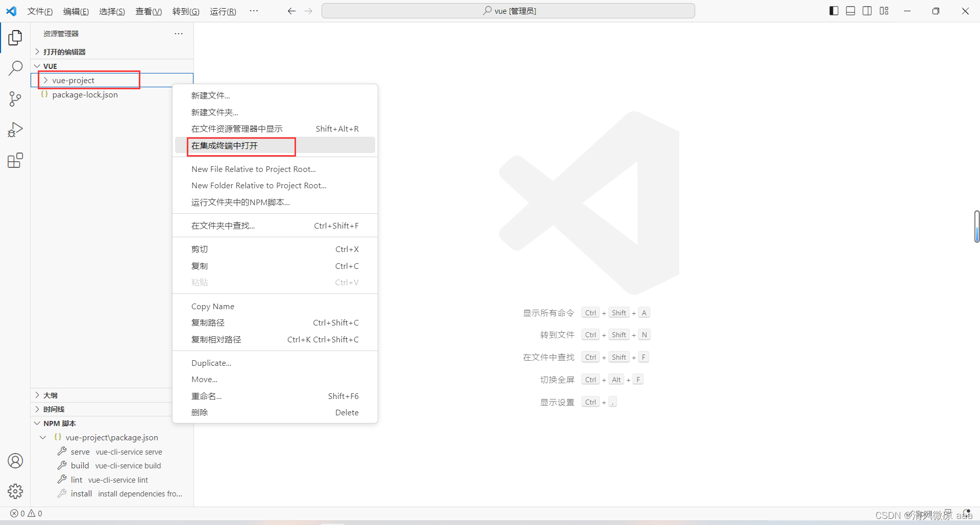The height and width of the screenshot is (525, 980).
Task: Toggle the primary side bar layout icon
Action: pos(834,11)
